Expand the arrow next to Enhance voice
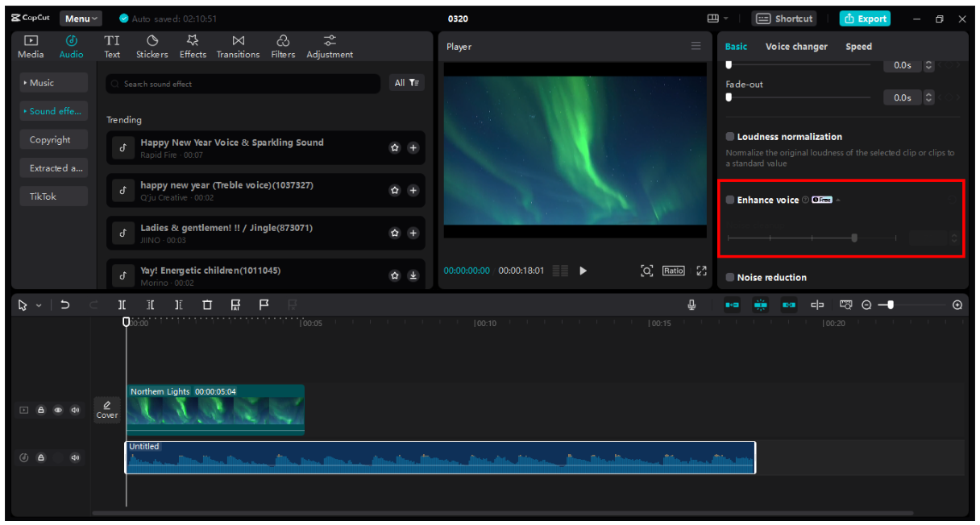Viewport: 980px width, 525px height. pos(838,200)
